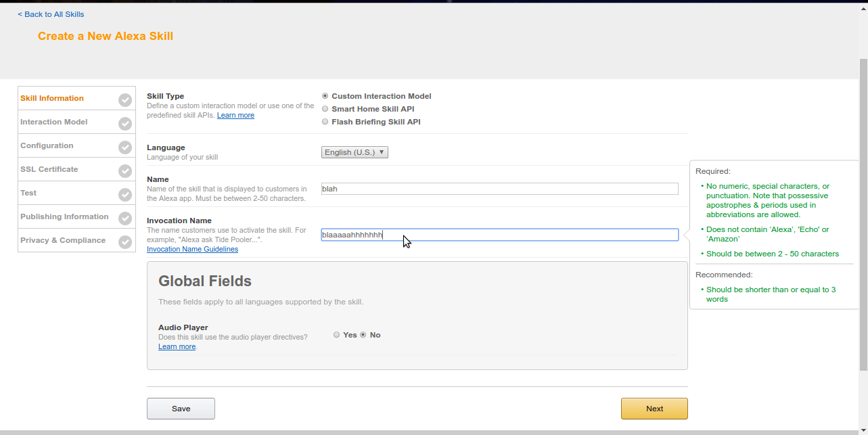Click the SSL Certificate checkmark icon
The width and height of the screenshot is (868, 435).
coord(125,171)
